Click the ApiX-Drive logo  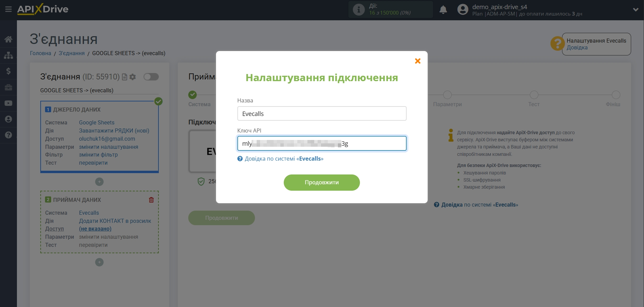click(43, 9)
